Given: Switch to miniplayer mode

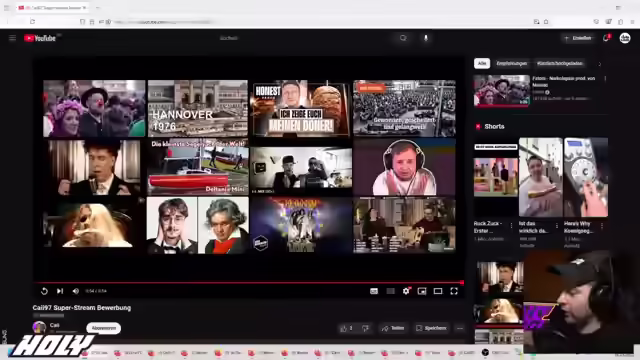Looking at the screenshot, I should tap(422, 291).
